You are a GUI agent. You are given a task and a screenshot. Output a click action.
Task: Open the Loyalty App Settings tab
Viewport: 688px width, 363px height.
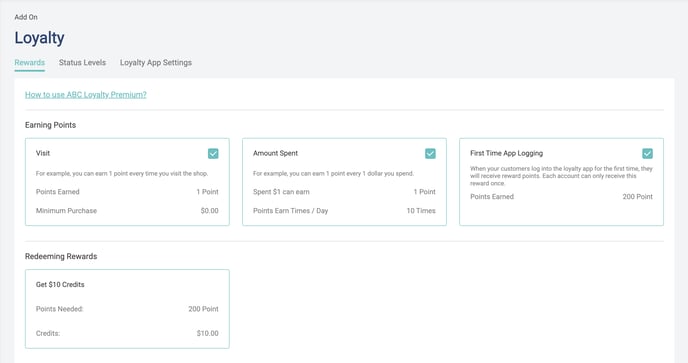[x=156, y=62]
